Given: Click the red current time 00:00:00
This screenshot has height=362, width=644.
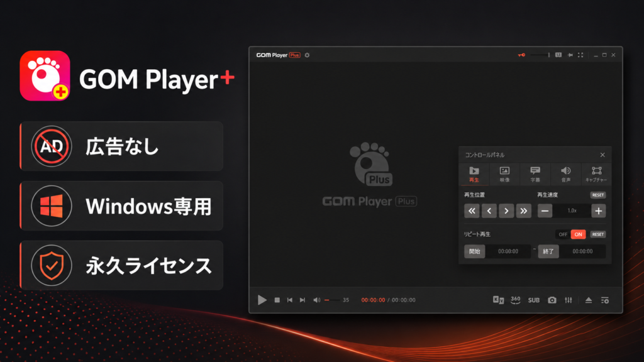Looking at the screenshot, I should click(x=373, y=300).
